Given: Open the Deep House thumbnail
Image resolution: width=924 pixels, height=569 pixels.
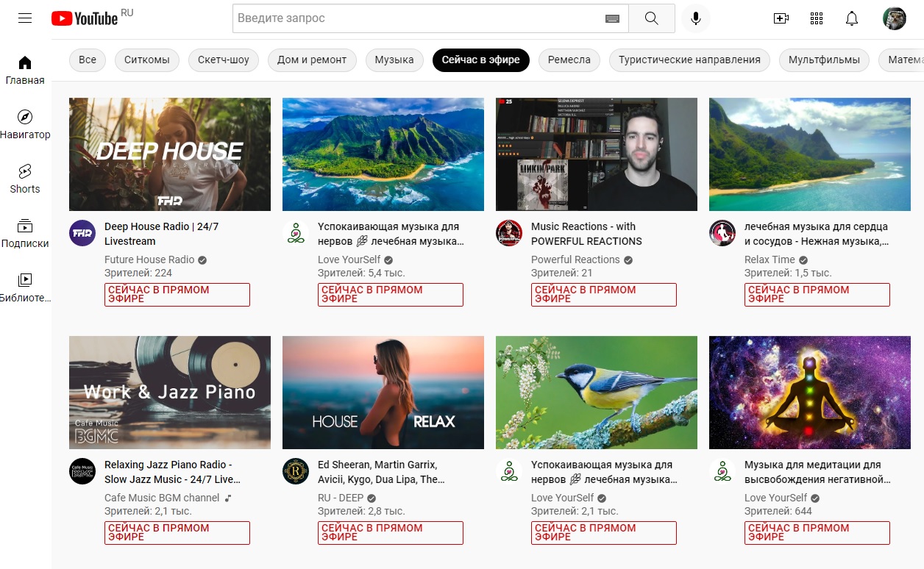Looking at the screenshot, I should point(170,154).
